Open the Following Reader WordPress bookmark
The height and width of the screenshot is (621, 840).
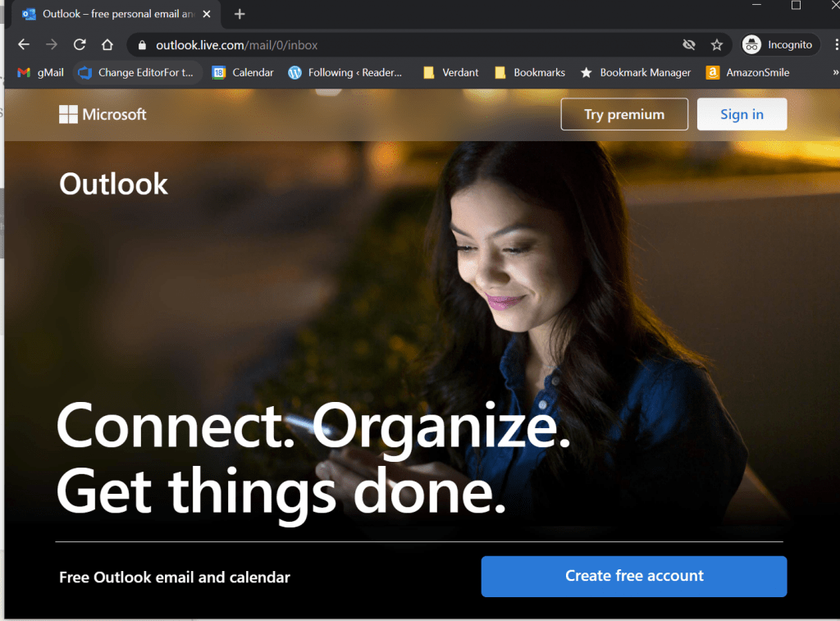(345, 72)
